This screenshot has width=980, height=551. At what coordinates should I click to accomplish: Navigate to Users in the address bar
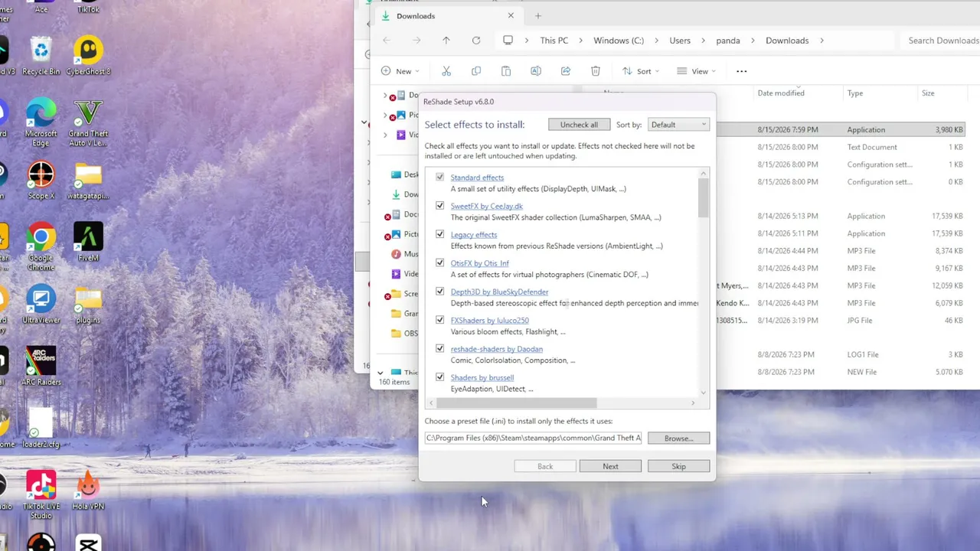tap(680, 41)
